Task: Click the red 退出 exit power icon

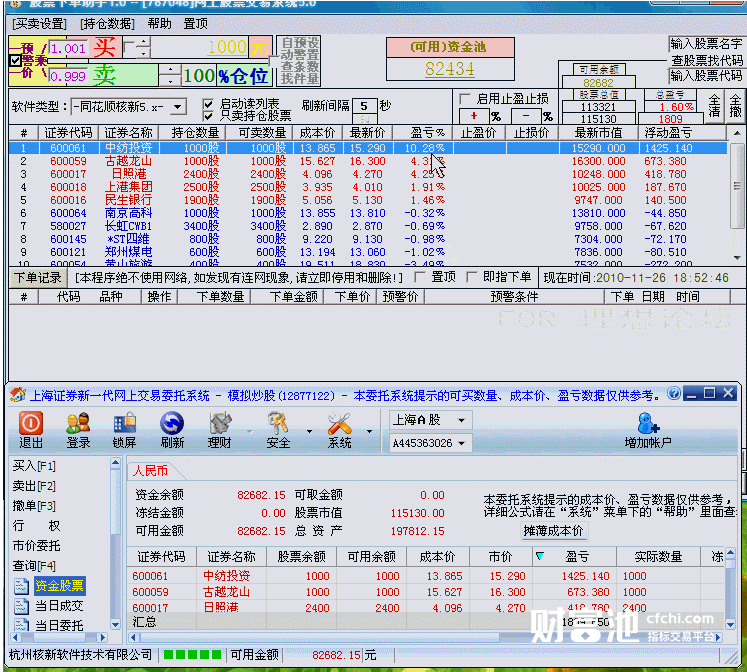Action: [31, 423]
